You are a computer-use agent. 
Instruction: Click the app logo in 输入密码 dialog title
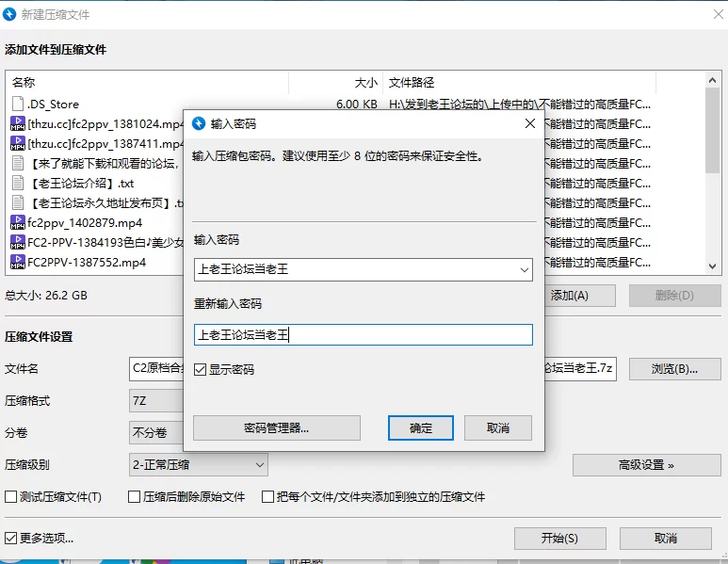pos(199,123)
